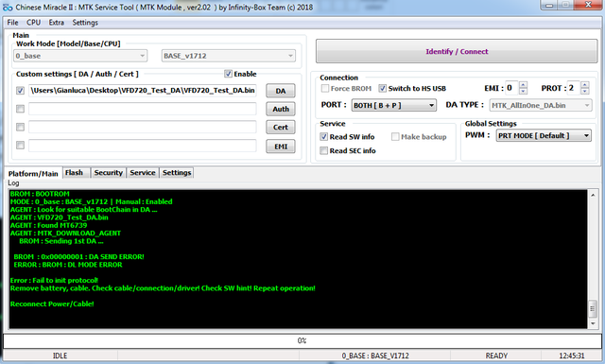Switch to the Settings tab below Main panel
This screenshot has width=605, height=364.
click(x=177, y=172)
